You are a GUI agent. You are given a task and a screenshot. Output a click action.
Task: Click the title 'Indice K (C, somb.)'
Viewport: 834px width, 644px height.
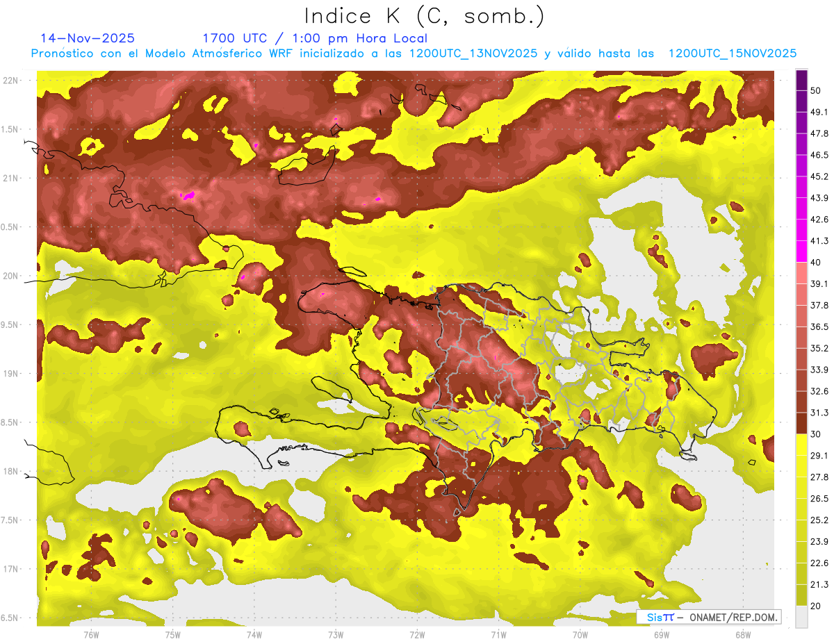(x=423, y=17)
